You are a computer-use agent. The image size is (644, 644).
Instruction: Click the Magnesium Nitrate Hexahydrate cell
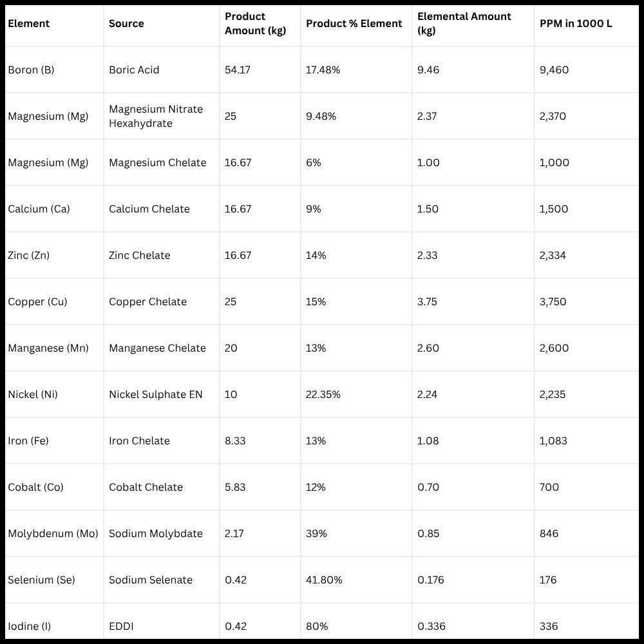click(x=156, y=117)
